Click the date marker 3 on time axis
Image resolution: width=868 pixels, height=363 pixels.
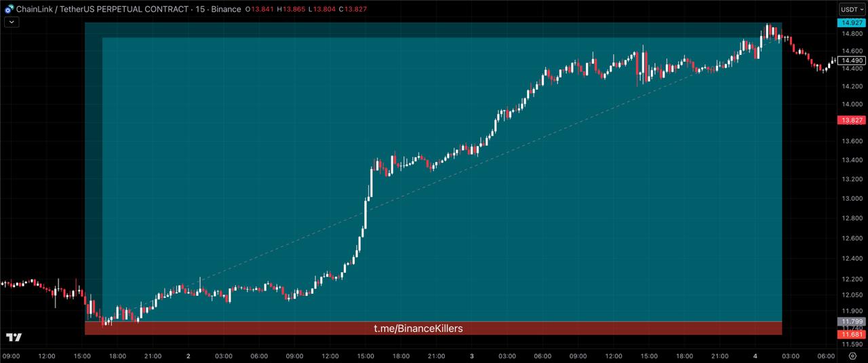point(471,356)
